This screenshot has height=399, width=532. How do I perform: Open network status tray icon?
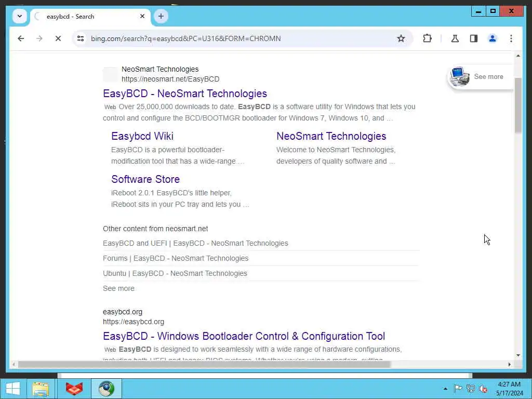point(470,389)
